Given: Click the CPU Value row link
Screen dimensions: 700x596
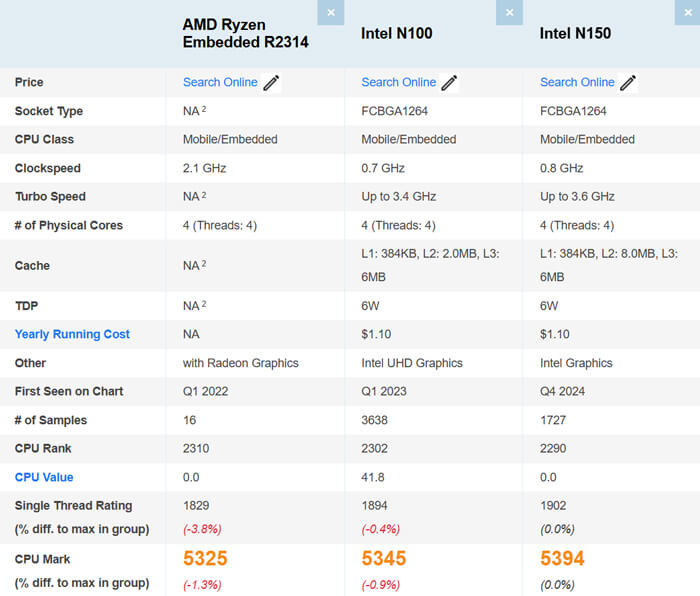Looking at the screenshot, I should (44, 477).
